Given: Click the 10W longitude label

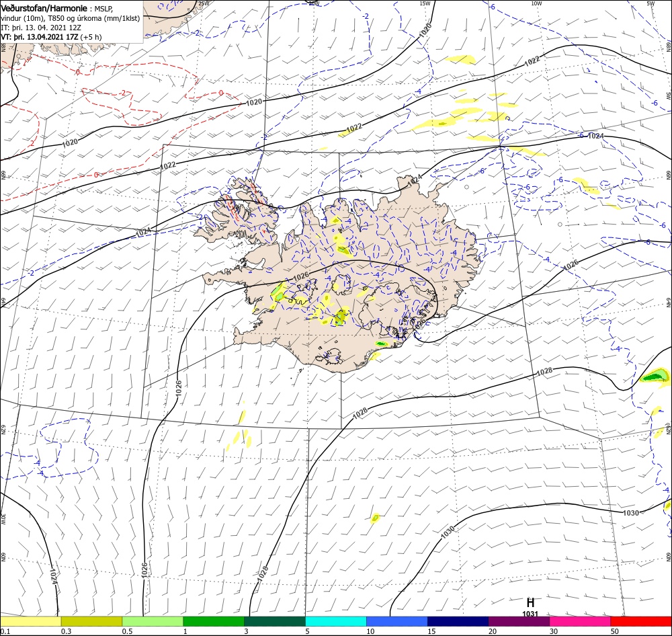Looking at the screenshot, I should click(x=536, y=3).
